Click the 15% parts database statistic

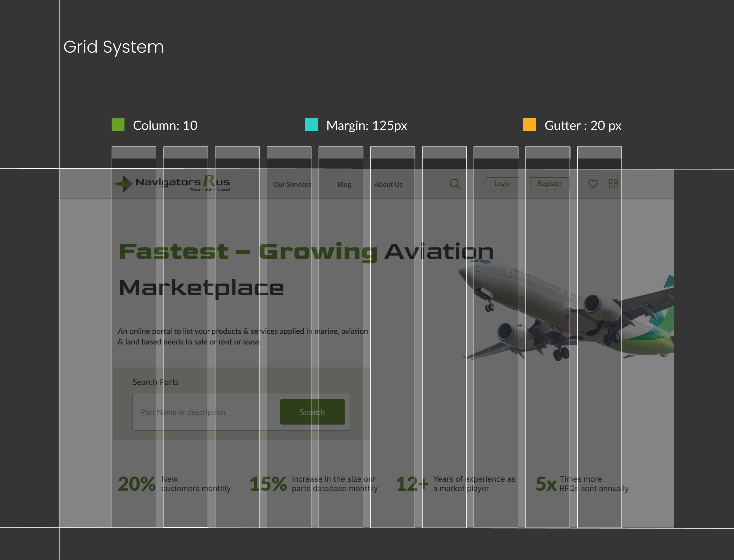tap(268, 484)
